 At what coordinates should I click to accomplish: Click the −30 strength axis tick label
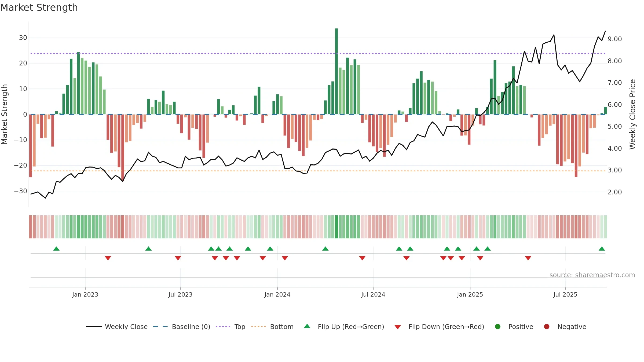pyautogui.click(x=21, y=191)
